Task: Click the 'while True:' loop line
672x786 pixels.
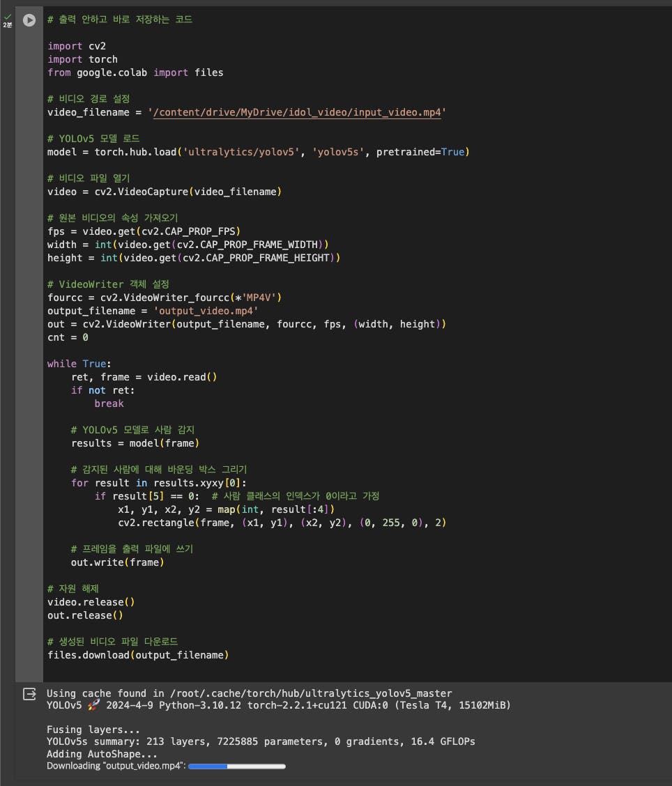Action: pyautogui.click(x=79, y=364)
